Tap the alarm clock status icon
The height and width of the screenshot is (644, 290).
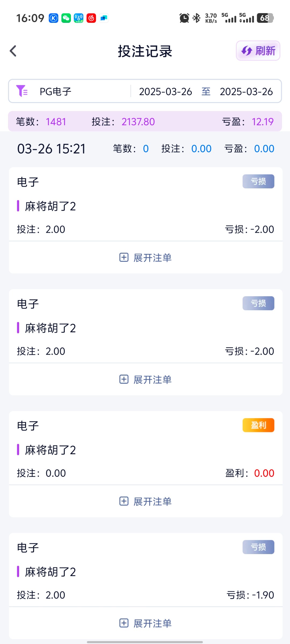pyautogui.click(x=184, y=18)
